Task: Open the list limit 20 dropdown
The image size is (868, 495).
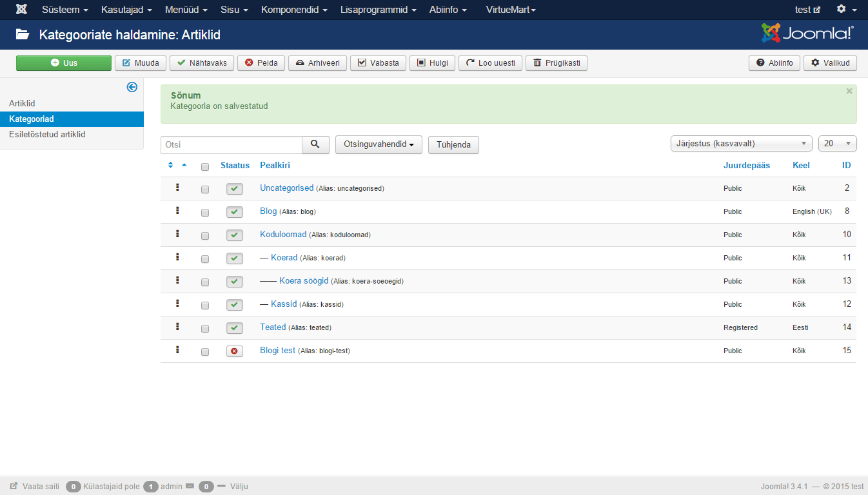Action: (837, 144)
